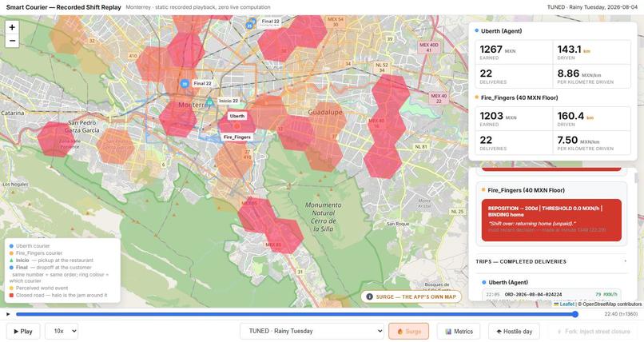The height and width of the screenshot is (342, 644).
Task: Click the small play triangle beside the timeline
Action: [x=8, y=315]
